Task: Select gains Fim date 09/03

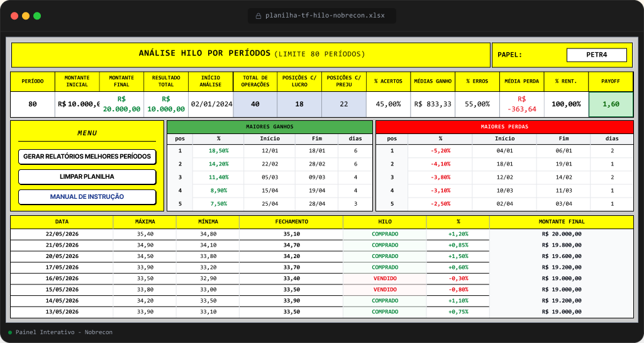Action: click(x=317, y=177)
